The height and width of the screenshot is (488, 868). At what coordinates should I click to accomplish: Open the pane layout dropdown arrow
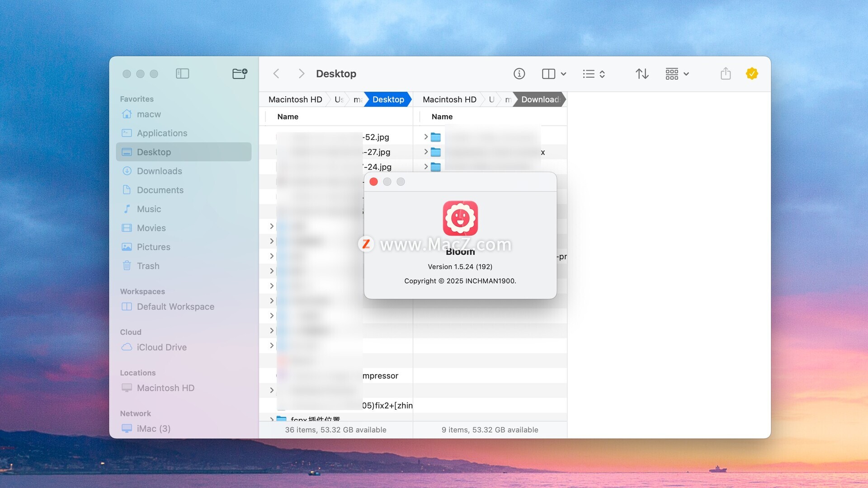click(x=563, y=74)
